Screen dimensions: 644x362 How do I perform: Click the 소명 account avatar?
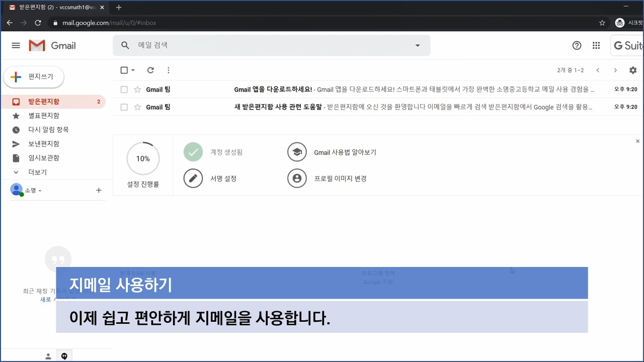(17, 190)
